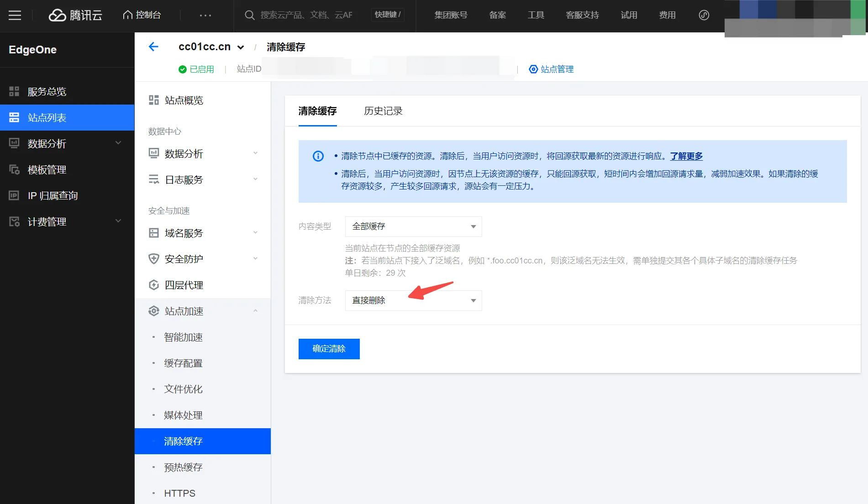Open the 备案 menu
This screenshot has height=504, width=868.
497,15
